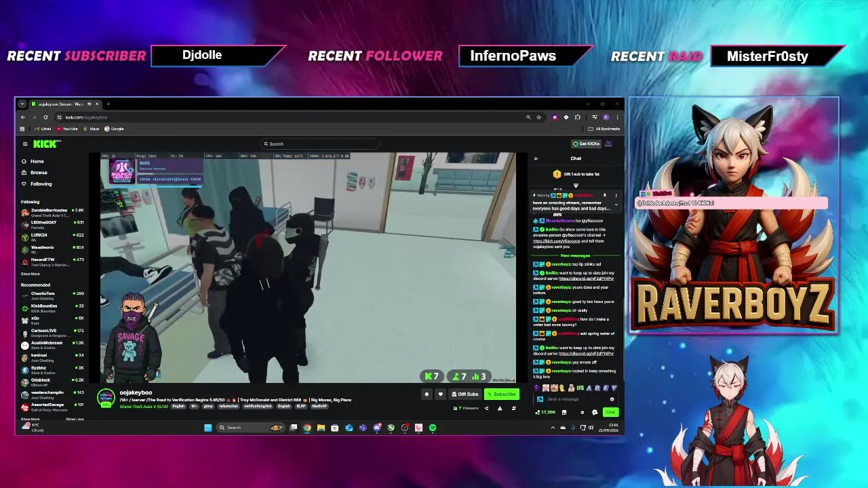Viewport: 868px width, 488px height.
Task: Open pinned message three-dot options
Action: (x=616, y=195)
